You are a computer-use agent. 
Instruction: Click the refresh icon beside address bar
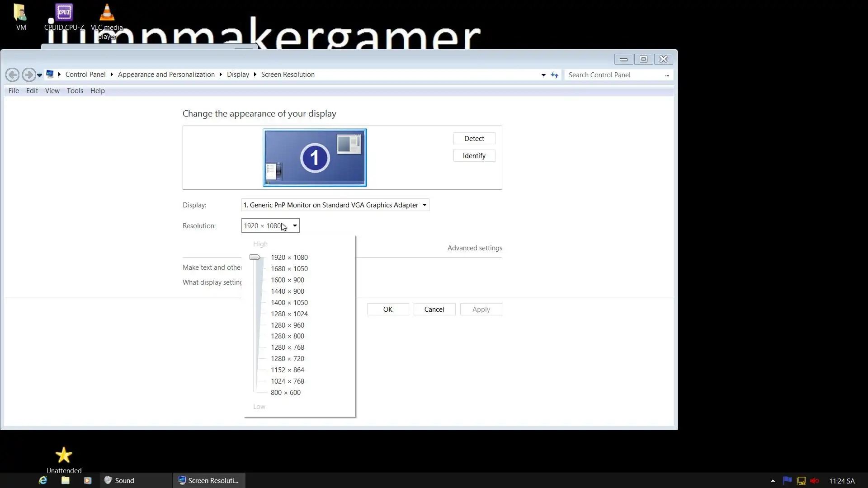pyautogui.click(x=555, y=75)
